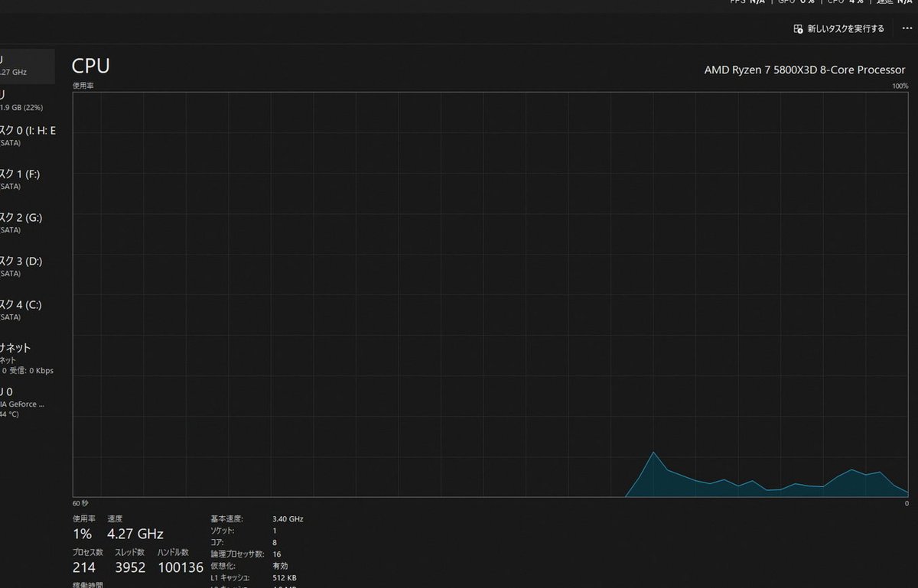This screenshot has height=588, width=918.
Task: Click the "AMD Ryzen 7 5800X3D 8-Core Processor" text
Action: [805, 70]
